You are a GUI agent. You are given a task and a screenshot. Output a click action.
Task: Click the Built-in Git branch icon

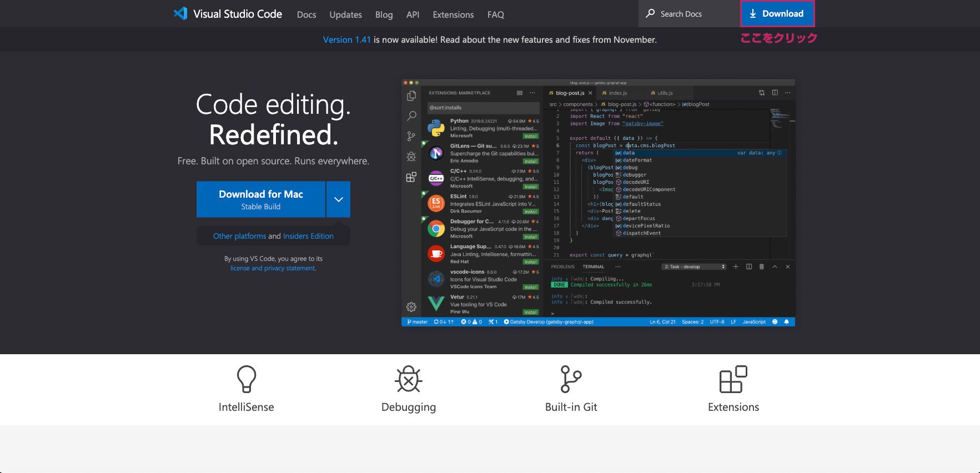click(x=570, y=379)
